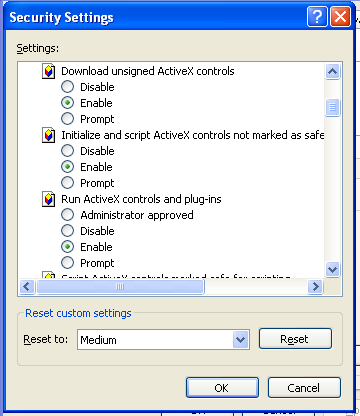
Task: Click the Medium combo box field
Action: (x=163, y=340)
